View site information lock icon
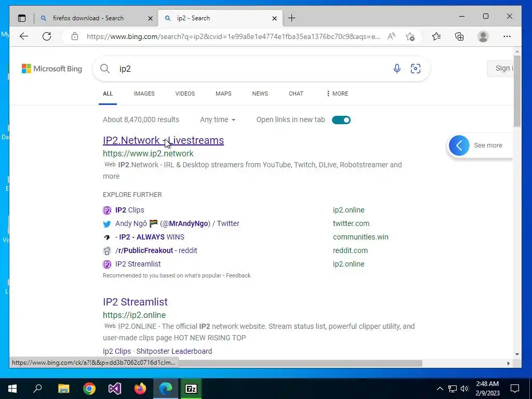Viewport: 532px width, 399px height. coord(75,36)
